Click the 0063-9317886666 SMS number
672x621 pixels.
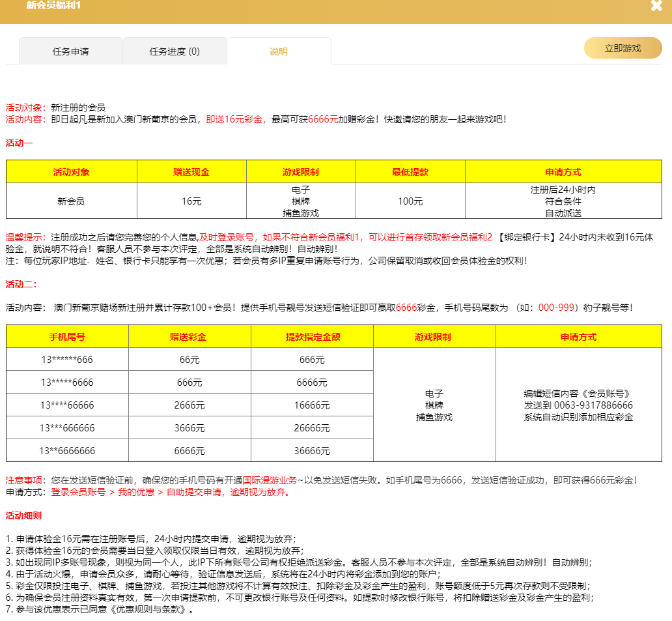(x=593, y=405)
